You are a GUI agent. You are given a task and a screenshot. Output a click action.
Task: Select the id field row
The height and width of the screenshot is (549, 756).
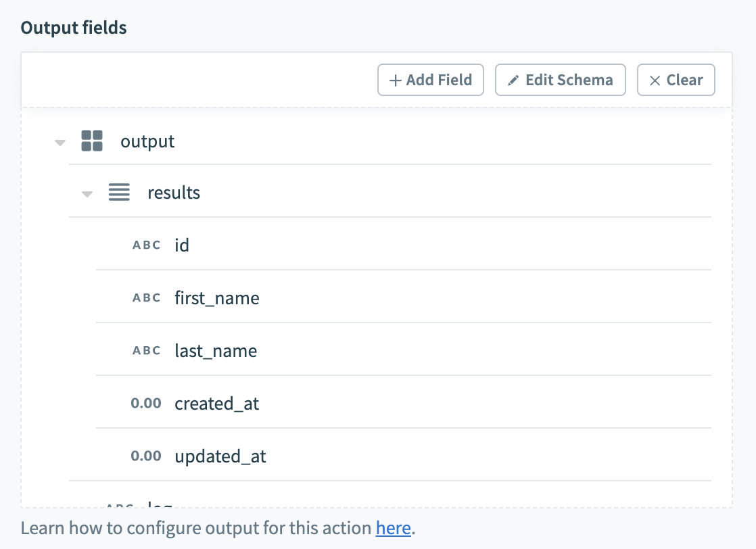click(182, 245)
